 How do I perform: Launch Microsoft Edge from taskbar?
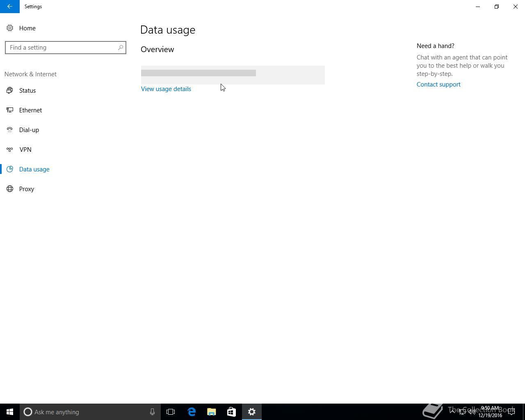(x=192, y=412)
